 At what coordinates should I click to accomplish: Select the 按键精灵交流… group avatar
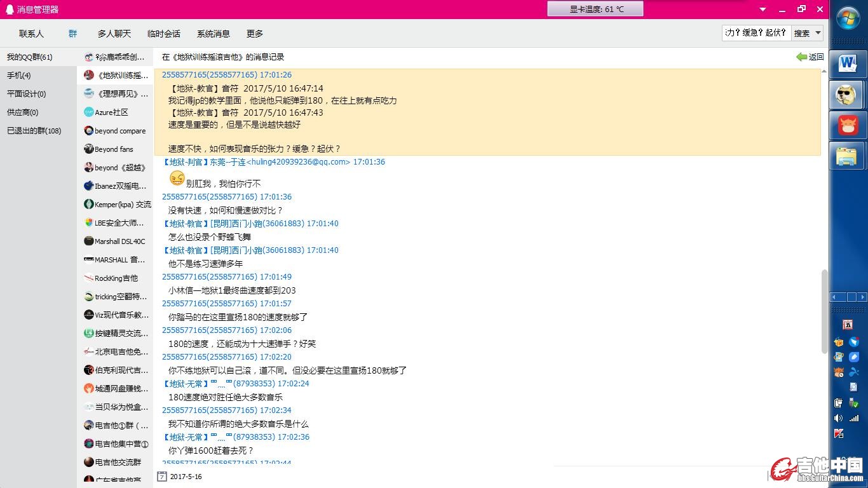pos(89,334)
